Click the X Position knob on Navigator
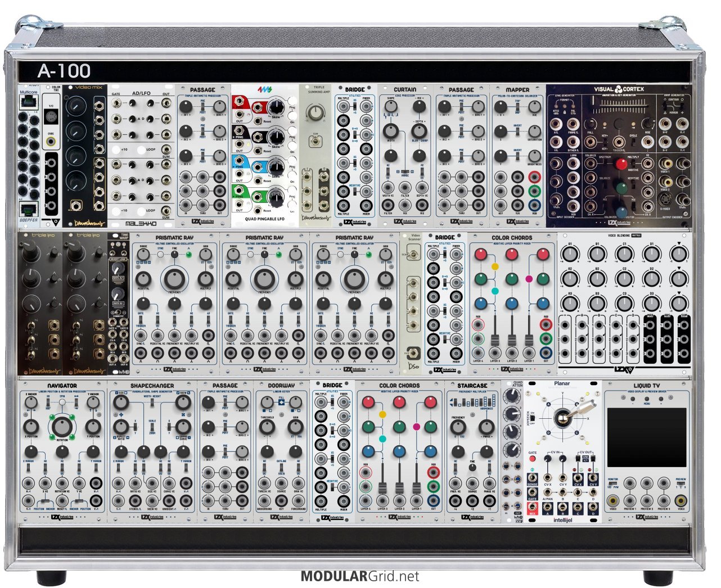 coord(31,427)
